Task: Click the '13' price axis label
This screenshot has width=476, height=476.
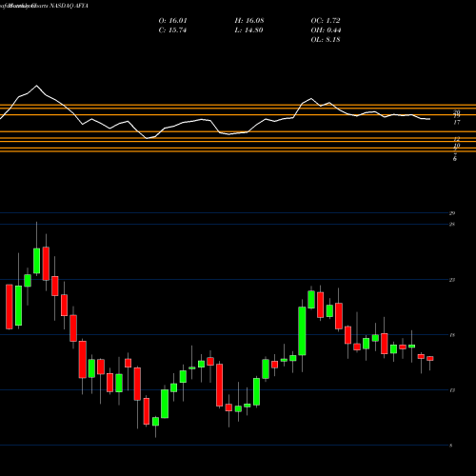Action: (x=452, y=390)
